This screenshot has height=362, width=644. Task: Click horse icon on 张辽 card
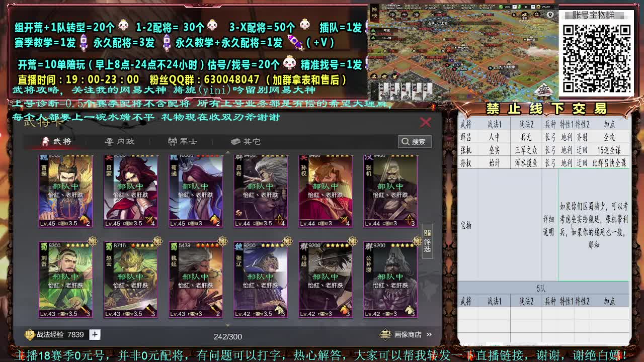pyautogui.click(x=279, y=310)
